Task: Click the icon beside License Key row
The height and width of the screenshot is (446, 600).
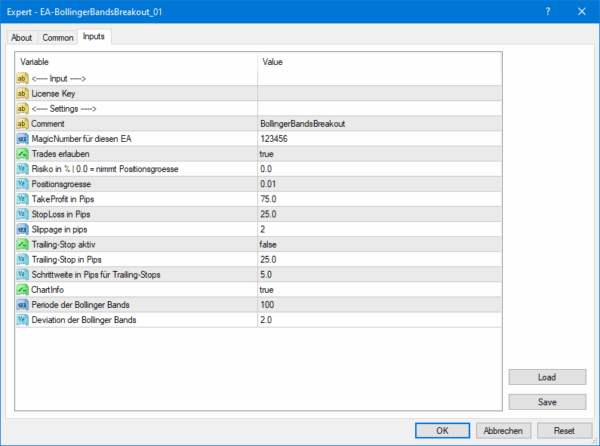Action: pos(22,93)
